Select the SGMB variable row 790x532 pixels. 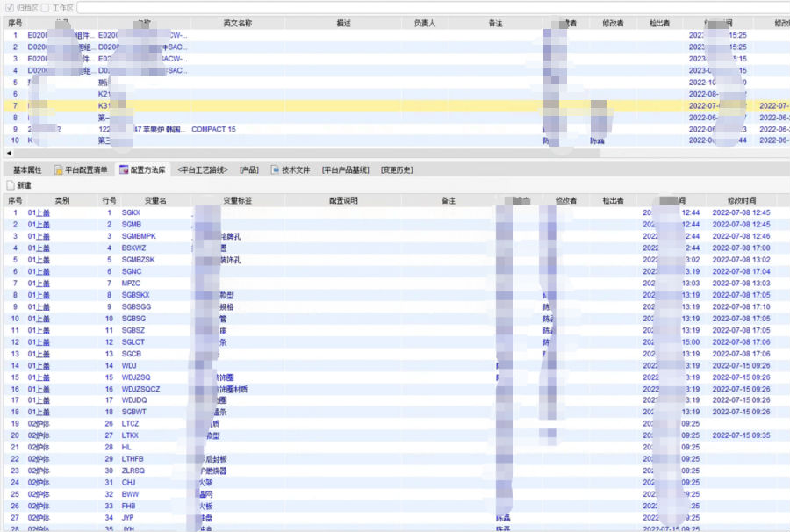click(x=397, y=225)
